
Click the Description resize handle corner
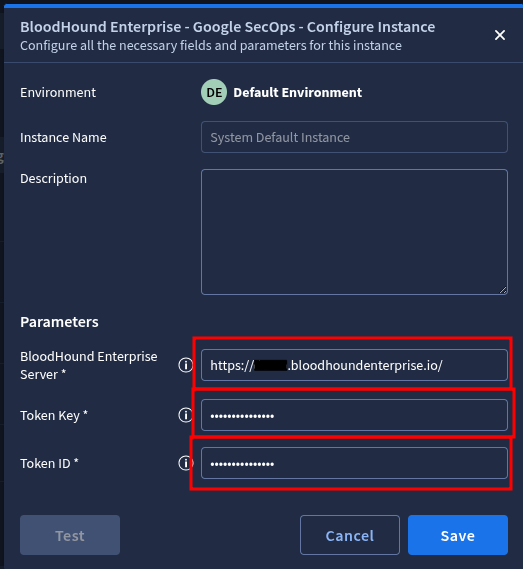(503, 290)
